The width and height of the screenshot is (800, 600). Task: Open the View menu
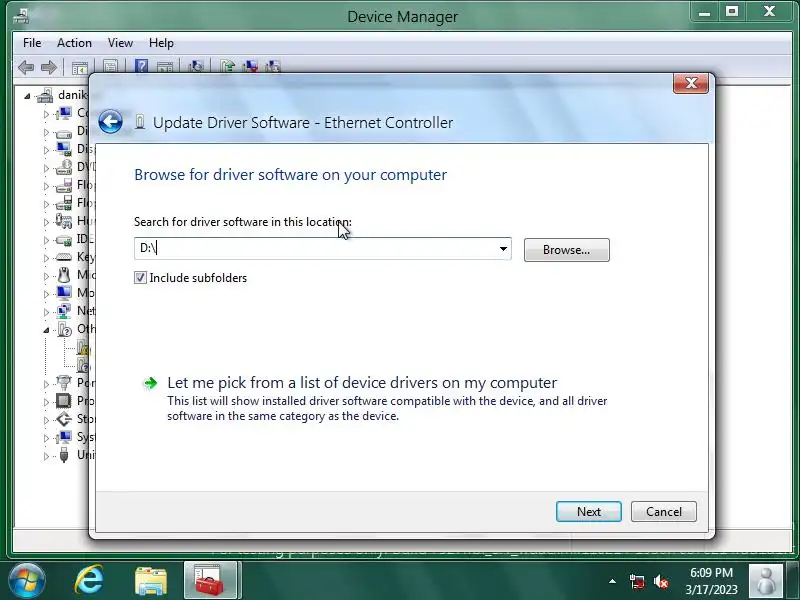click(120, 43)
